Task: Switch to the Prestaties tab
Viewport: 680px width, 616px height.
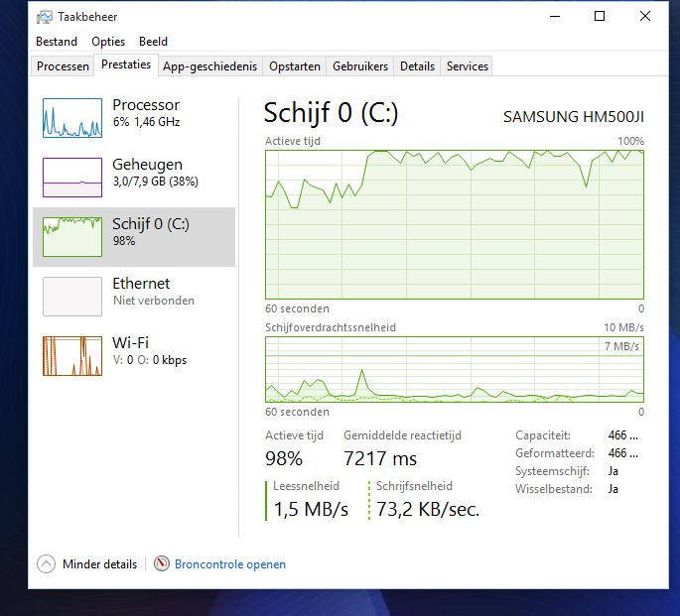Action: click(x=126, y=64)
